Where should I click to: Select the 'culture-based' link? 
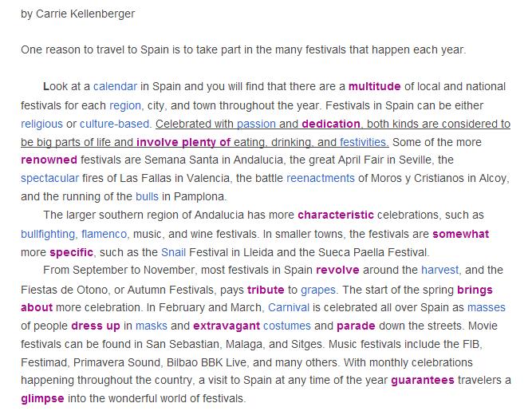tap(114, 124)
